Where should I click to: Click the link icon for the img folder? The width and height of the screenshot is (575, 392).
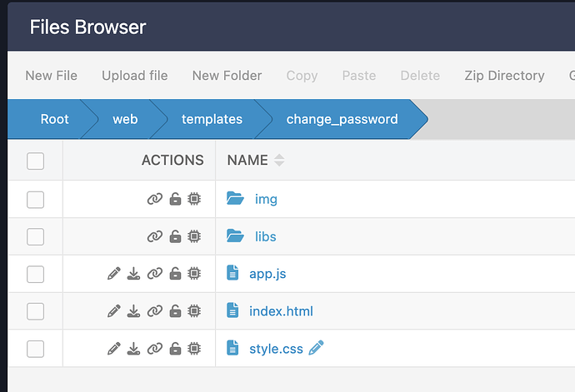tap(154, 199)
